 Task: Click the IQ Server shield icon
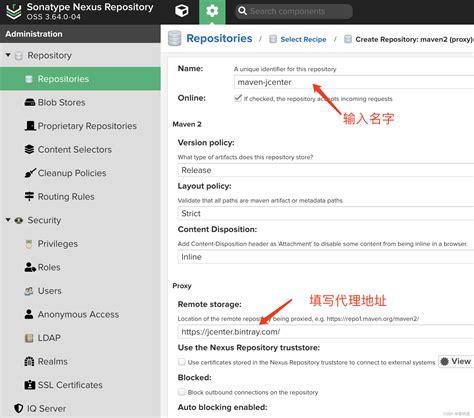(19, 408)
